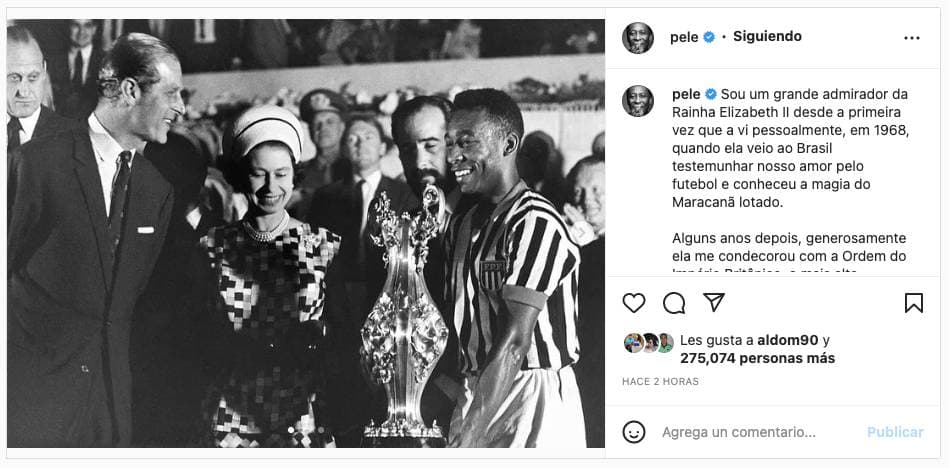Click the verified badge in the header
The width and height of the screenshot is (949, 468).
click(x=709, y=37)
